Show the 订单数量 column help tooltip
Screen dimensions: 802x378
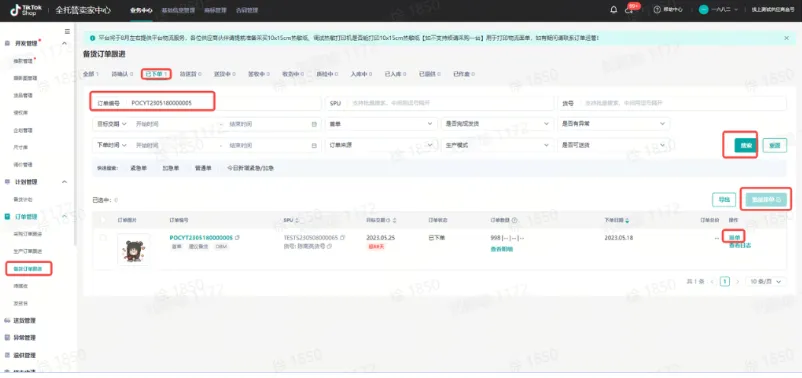(x=514, y=220)
